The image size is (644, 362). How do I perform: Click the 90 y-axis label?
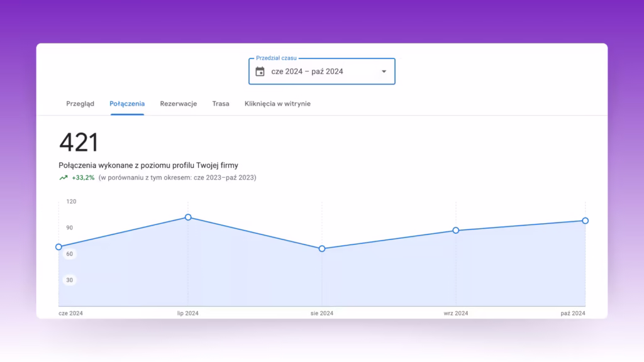[69, 228]
